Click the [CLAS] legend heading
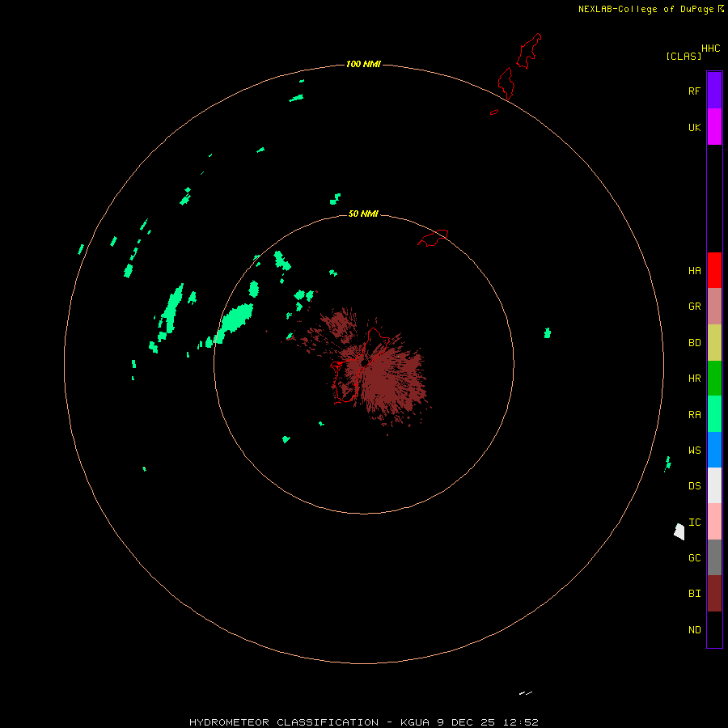The image size is (728, 728). pos(684,56)
